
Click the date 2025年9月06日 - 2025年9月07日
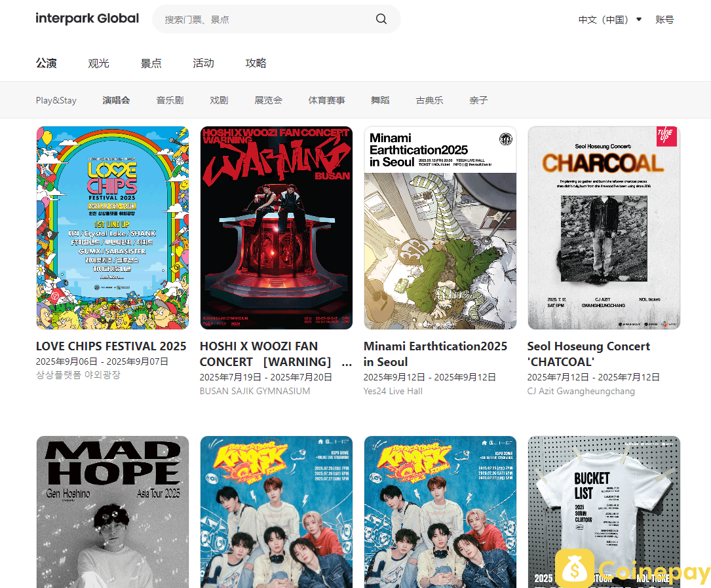pos(102,361)
